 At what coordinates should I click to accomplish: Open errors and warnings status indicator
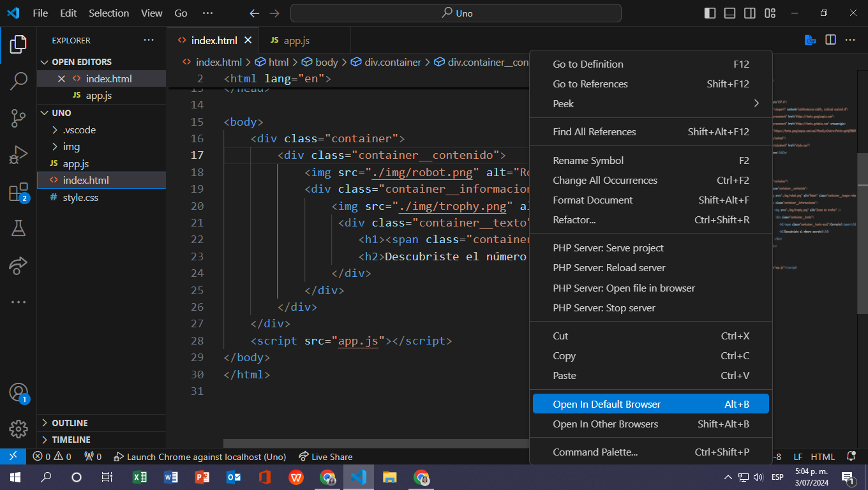tap(52, 457)
